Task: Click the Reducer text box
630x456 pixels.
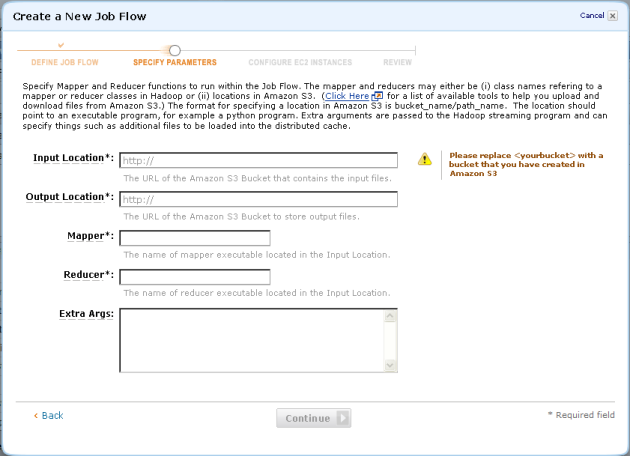Action: tap(195, 276)
